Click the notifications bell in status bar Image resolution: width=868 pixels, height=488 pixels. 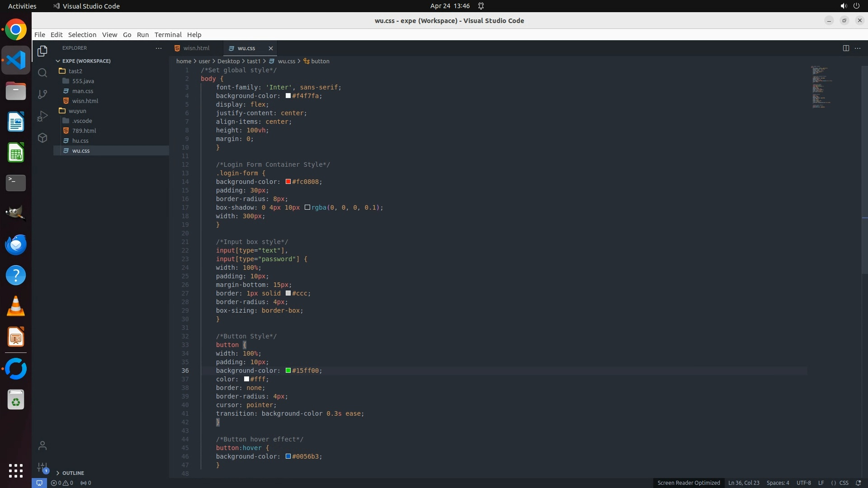click(859, 483)
